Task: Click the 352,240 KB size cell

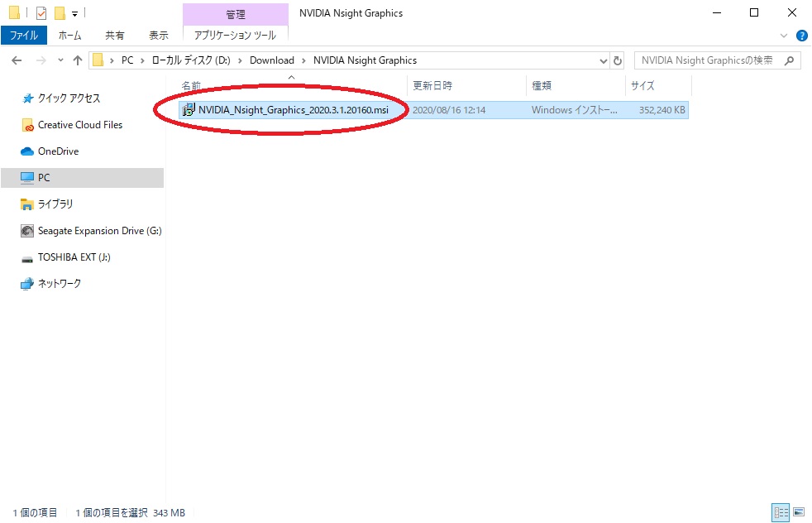Action: [x=662, y=110]
